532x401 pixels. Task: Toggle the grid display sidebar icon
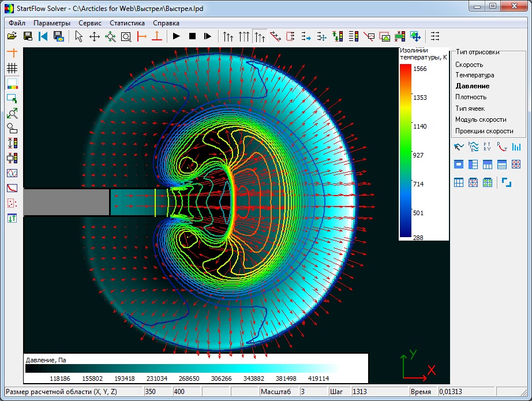pos(12,68)
